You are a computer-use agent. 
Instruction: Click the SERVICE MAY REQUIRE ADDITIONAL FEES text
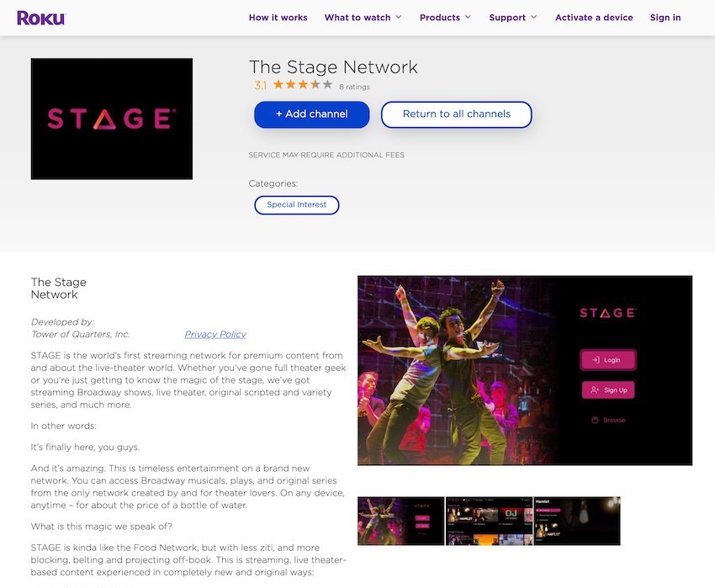(x=326, y=155)
